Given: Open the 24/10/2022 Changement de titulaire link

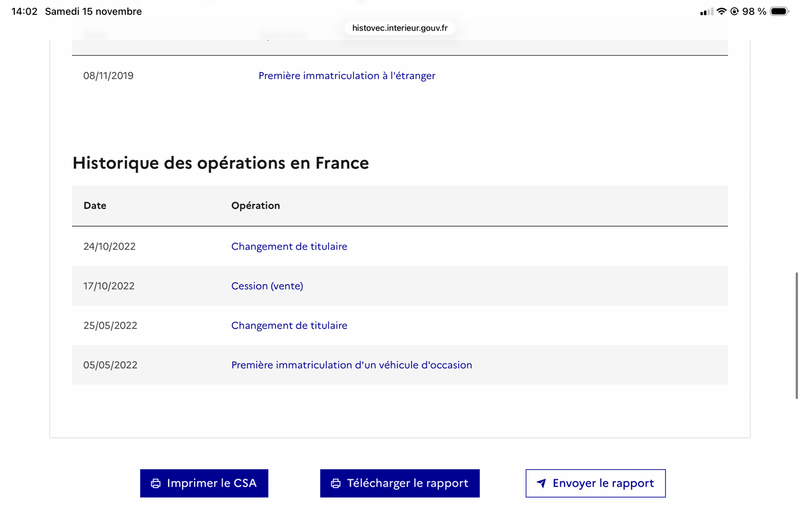Looking at the screenshot, I should coord(289,246).
